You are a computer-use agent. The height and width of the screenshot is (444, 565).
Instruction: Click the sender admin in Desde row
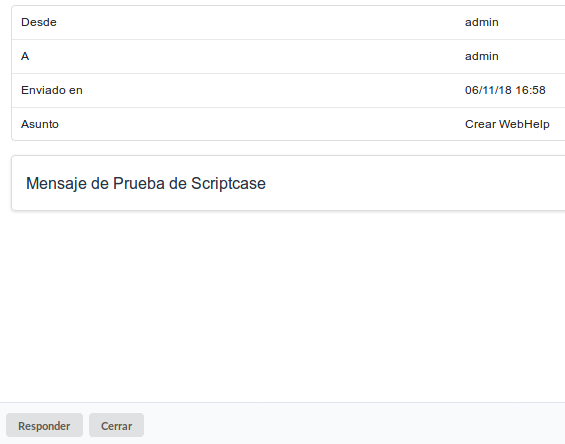(481, 22)
